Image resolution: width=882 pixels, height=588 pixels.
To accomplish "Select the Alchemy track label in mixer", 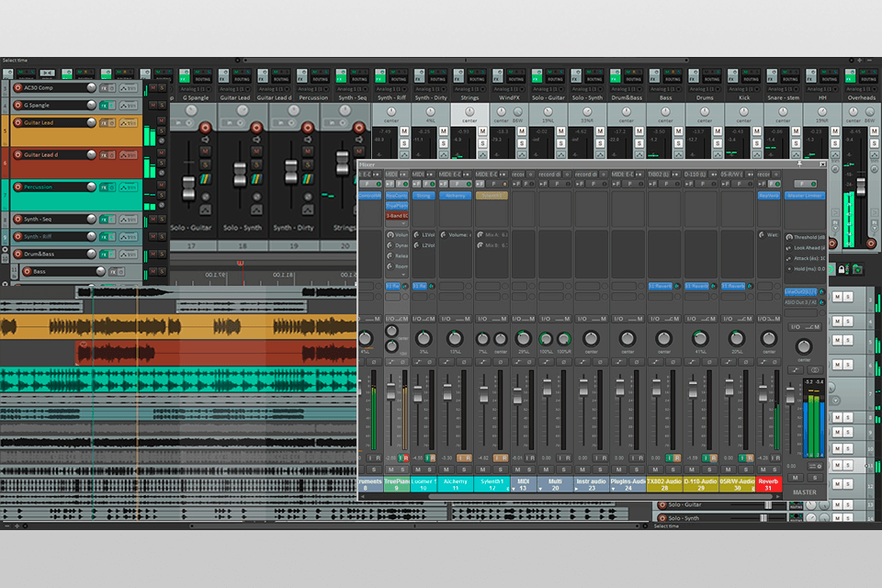I will 454,483.
